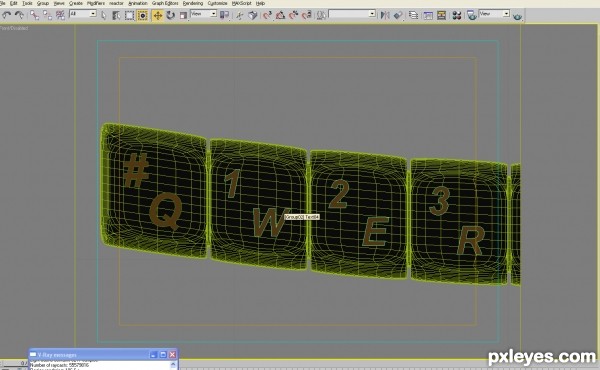Viewport: 600px width, 370px height.
Task: Toggle Window/Crossing selection mode
Action: point(142,15)
